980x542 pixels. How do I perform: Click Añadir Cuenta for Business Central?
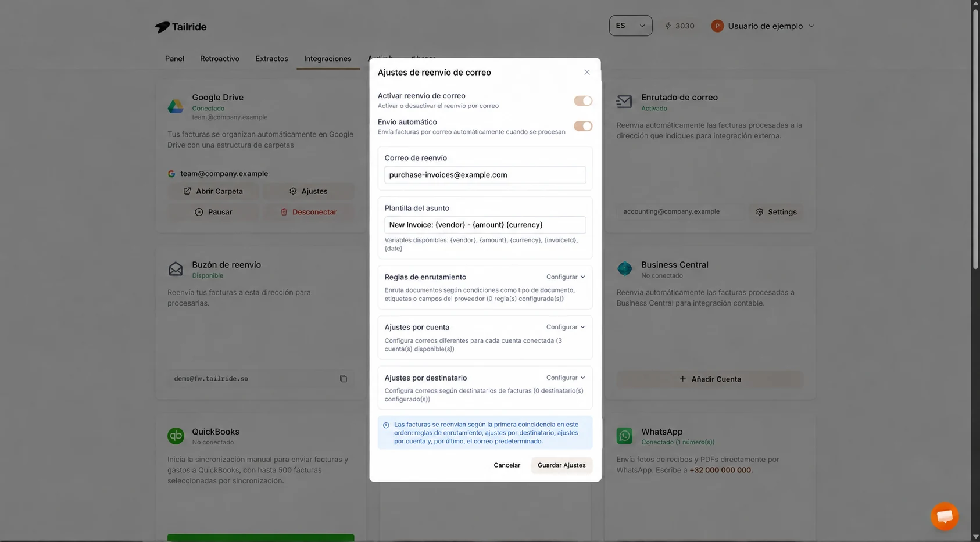coord(710,379)
